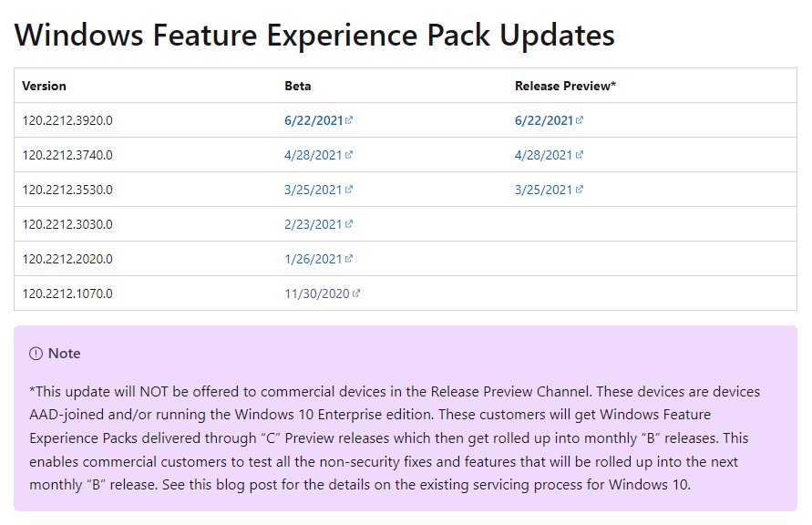
Task: Select the Version column header
Action: pos(44,86)
